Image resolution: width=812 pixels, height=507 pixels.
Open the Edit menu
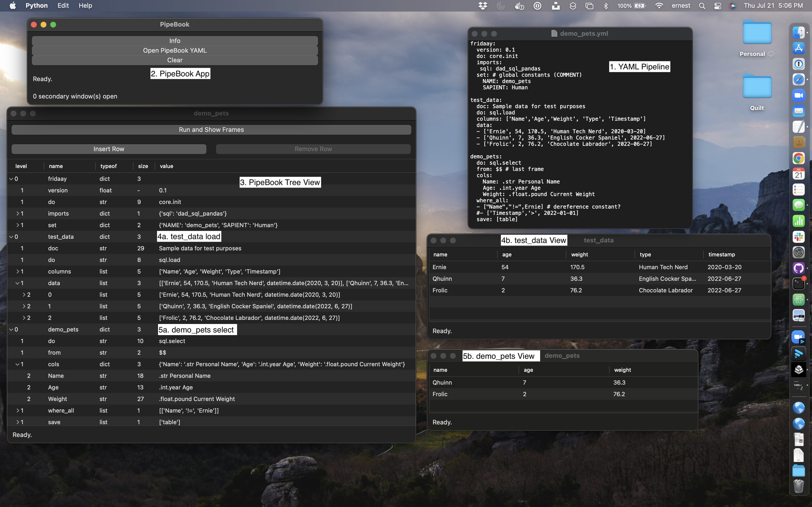(63, 6)
